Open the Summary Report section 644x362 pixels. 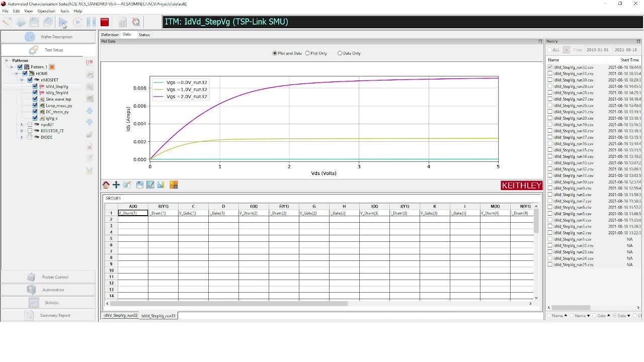pyautogui.click(x=55, y=315)
